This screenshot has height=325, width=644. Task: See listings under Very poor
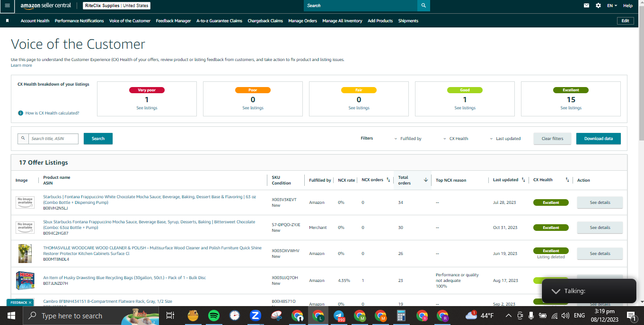tap(147, 108)
